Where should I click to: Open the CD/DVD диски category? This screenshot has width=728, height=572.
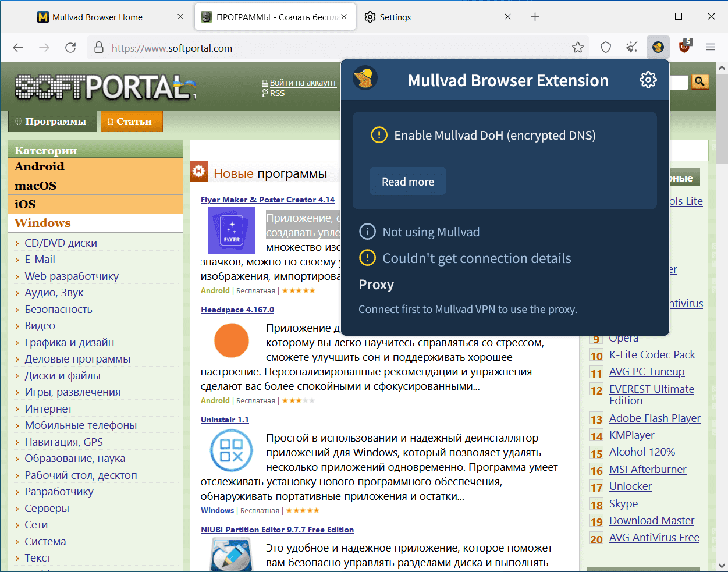[61, 243]
